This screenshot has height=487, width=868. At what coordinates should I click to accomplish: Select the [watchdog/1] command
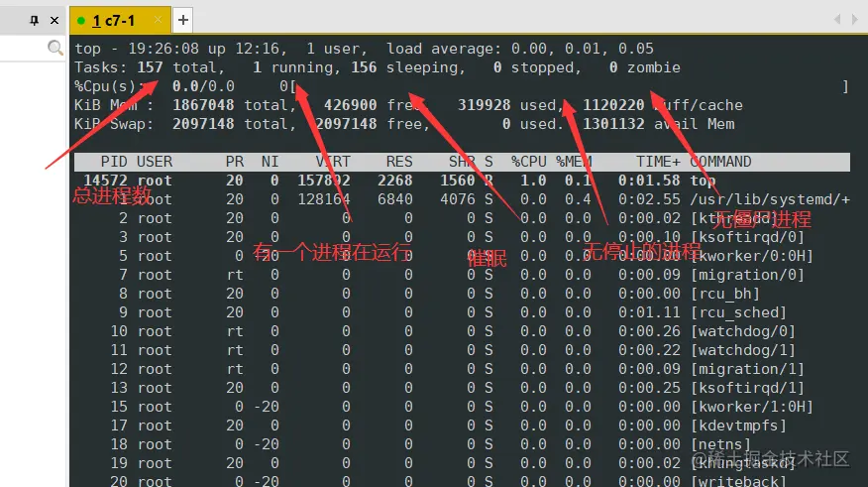pyautogui.click(x=743, y=350)
